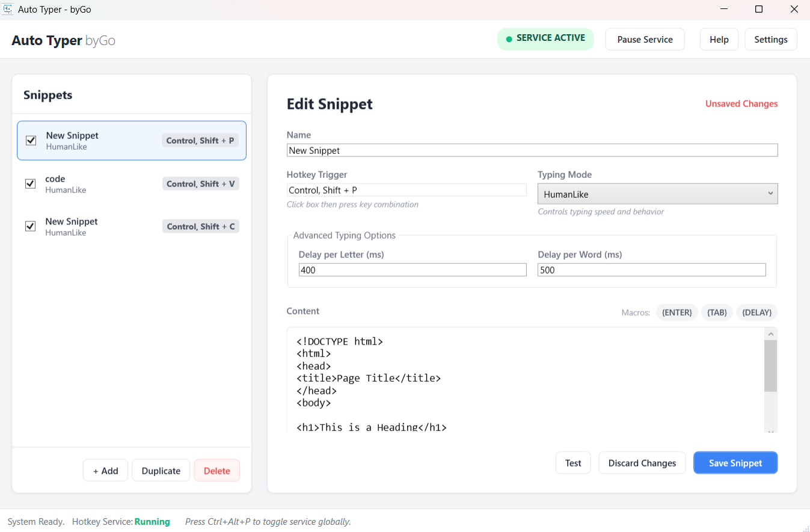Viewport: 810px width, 532px height.
Task: Click inside the Content text area
Action: (526, 380)
